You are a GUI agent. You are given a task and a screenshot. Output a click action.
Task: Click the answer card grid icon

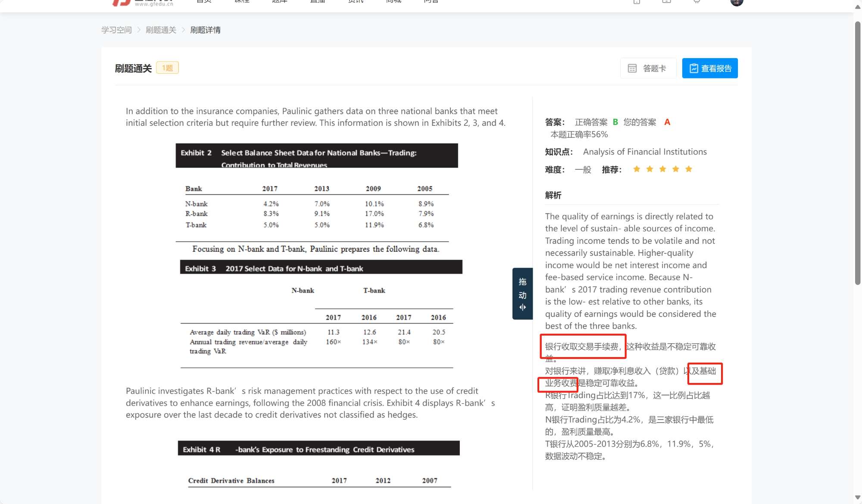pyautogui.click(x=632, y=68)
